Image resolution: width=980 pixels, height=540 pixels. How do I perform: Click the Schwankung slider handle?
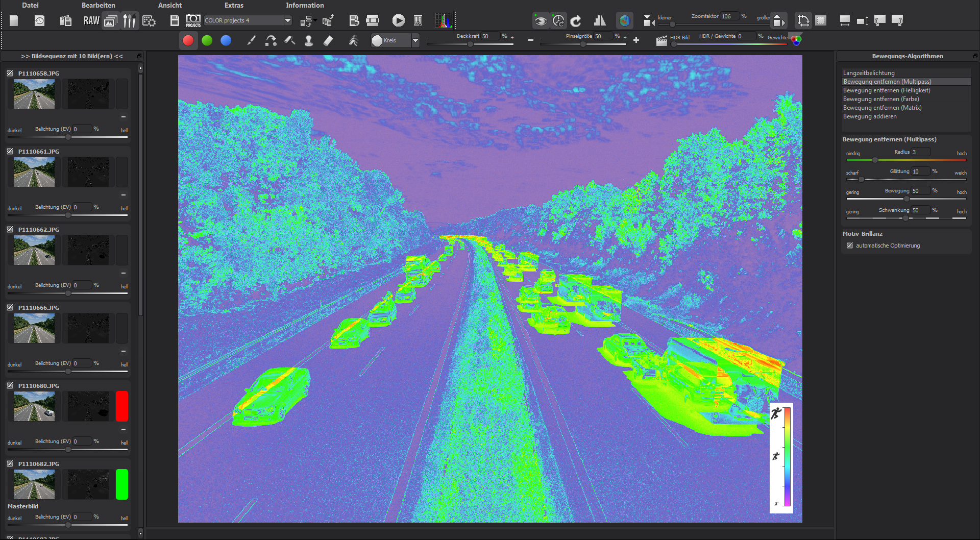coord(905,218)
